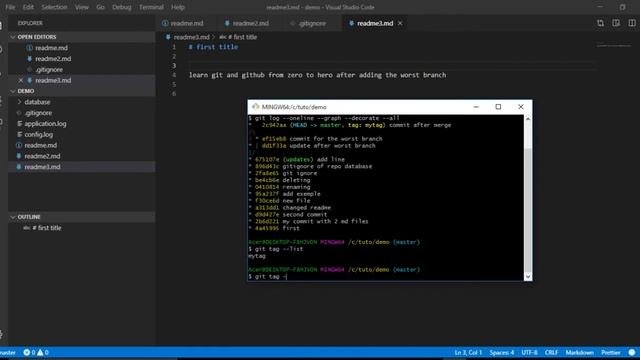
Task: Select language mode Markdown in status bar
Action: pos(580,352)
